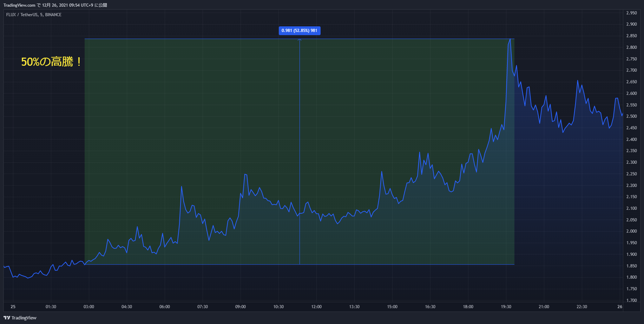Image resolution: width=644 pixels, height=324 pixels.
Task: Click the 2.800 price axis label
Action: (x=631, y=47)
